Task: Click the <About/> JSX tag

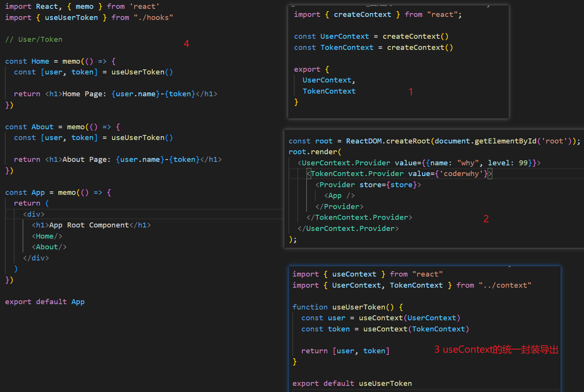Action: click(49, 247)
